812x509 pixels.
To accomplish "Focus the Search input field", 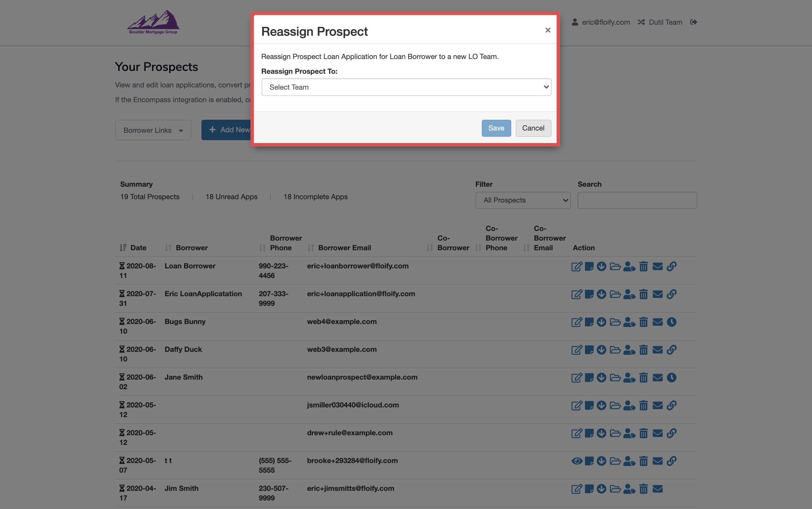I will pos(637,200).
